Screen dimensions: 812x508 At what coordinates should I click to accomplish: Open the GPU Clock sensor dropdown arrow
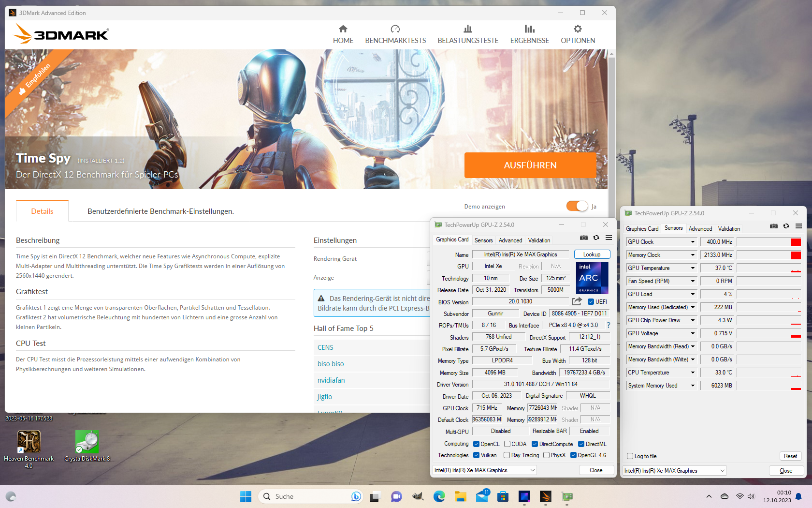[x=693, y=242]
